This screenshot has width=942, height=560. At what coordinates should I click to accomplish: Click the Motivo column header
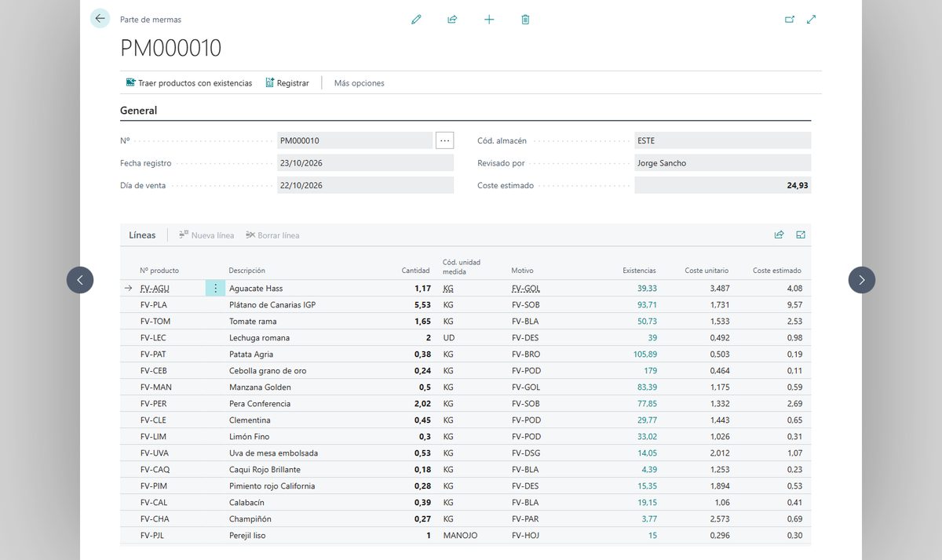click(x=522, y=271)
